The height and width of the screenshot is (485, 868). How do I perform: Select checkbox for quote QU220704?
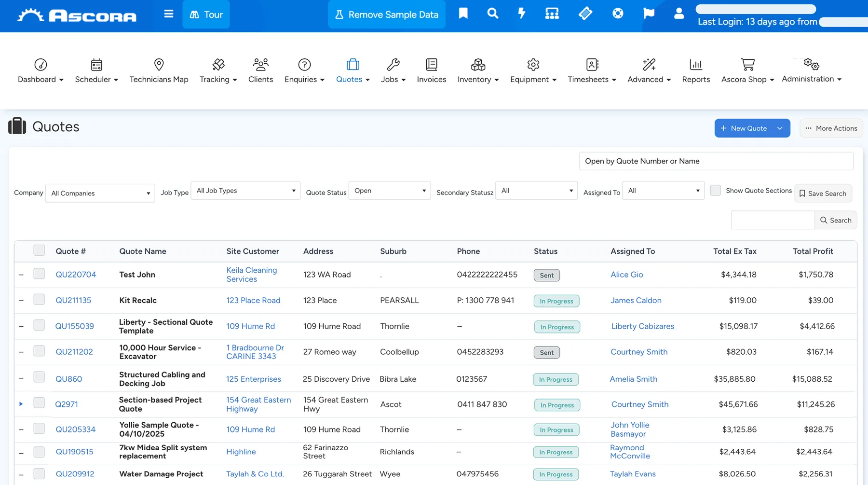coord(39,274)
